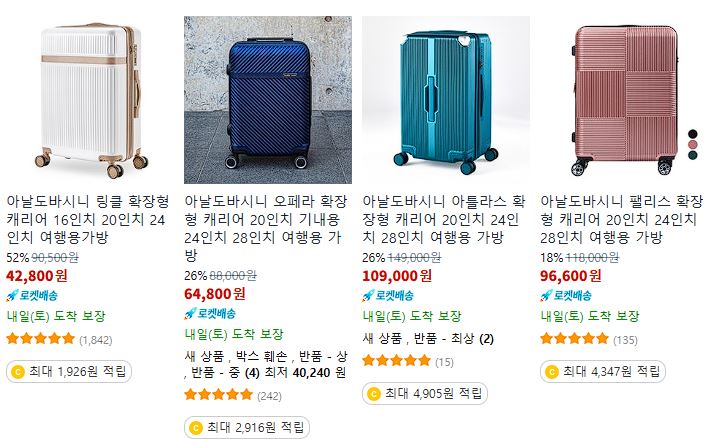Click the star rating with 1,842 reviews
715x439 pixels.
click(x=59, y=339)
